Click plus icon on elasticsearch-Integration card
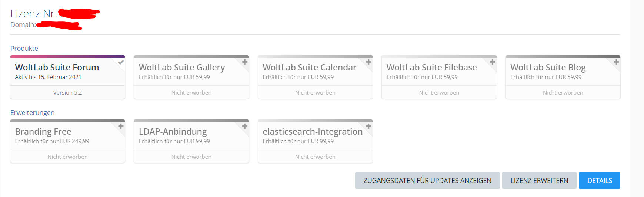 pyautogui.click(x=368, y=126)
